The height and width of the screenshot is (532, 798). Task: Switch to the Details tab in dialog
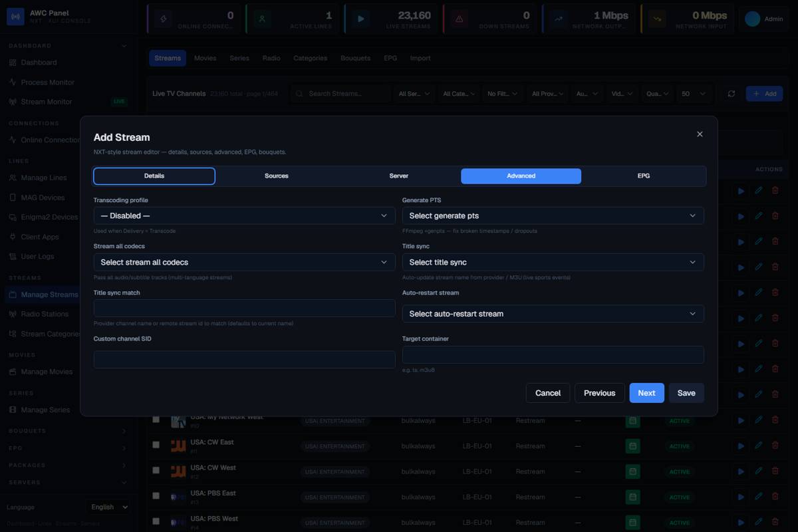tap(154, 176)
